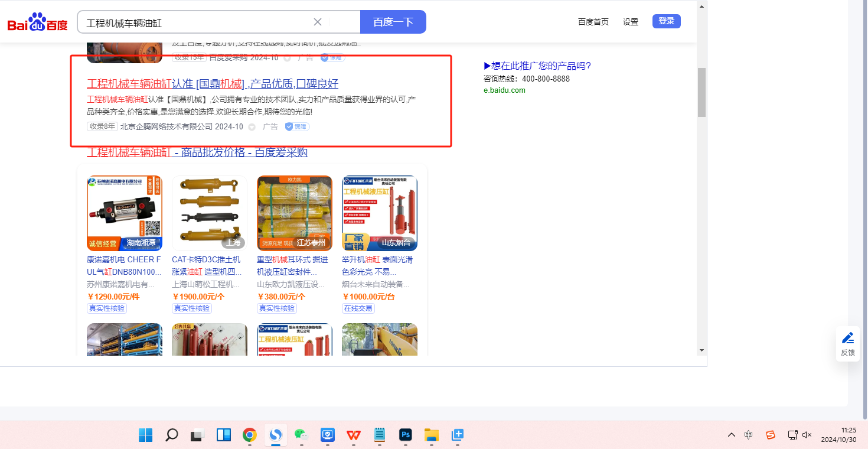
Task: Click the ¥380.00元/个 price
Action: 281,297
